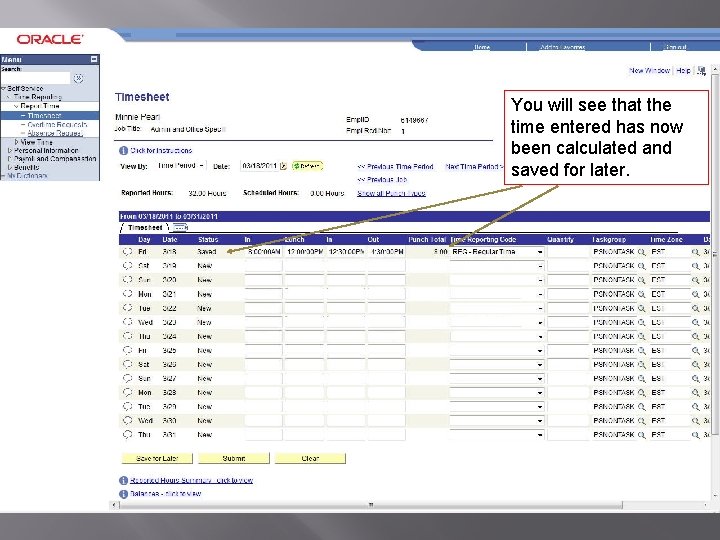Screen dimensions: 720x540
Task: Click the Submit button
Action: pyautogui.click(x=234, y=458)
